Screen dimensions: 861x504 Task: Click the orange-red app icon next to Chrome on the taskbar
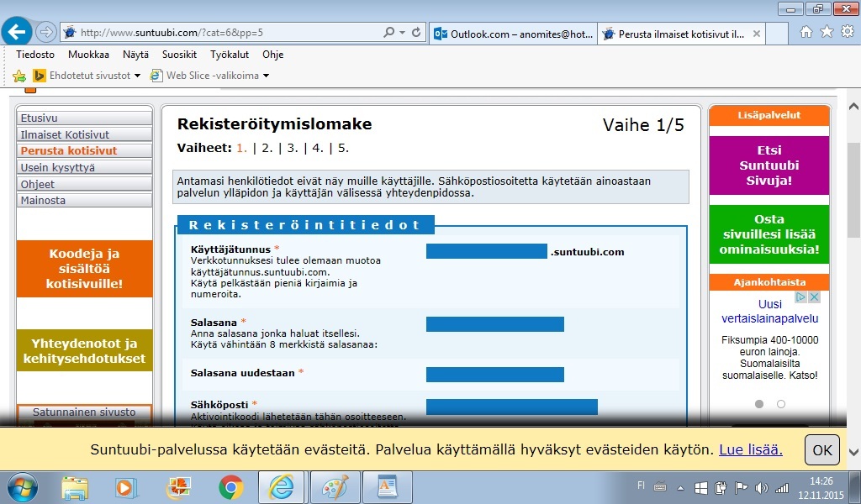(x=178, y=487)
